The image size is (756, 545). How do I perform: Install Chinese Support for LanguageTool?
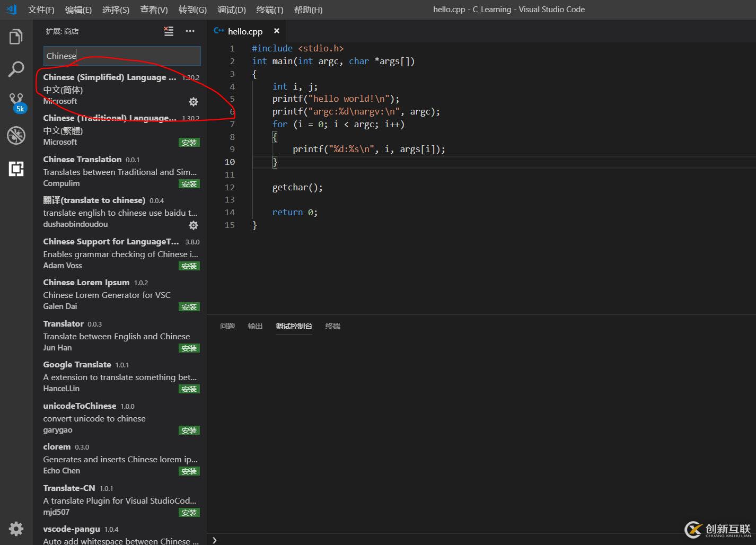tap(189, 266)
